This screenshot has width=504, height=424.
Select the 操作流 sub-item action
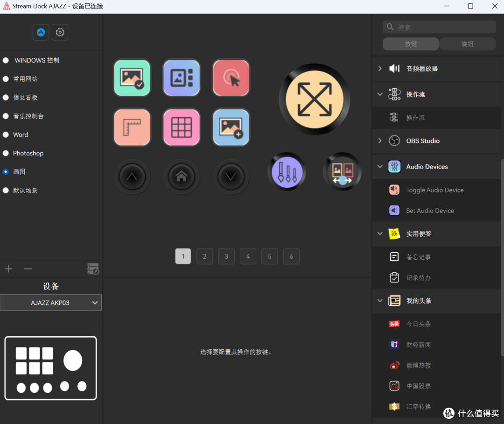coord(436,118)
